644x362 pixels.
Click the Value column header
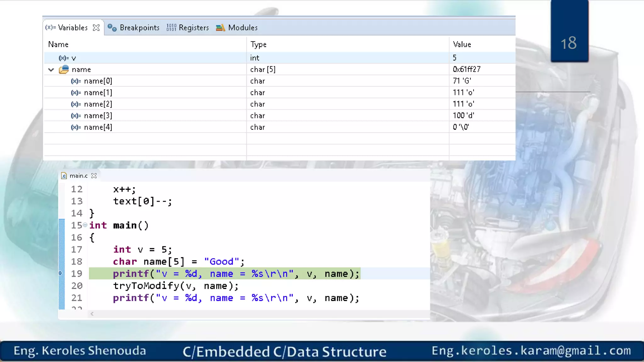pos(462,44)
